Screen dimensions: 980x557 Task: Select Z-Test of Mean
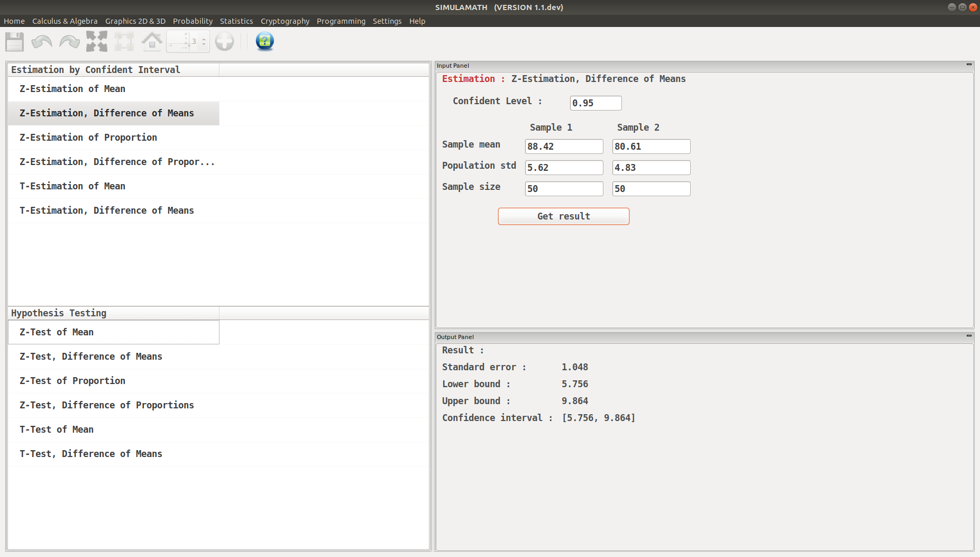[x=114, y=332]
